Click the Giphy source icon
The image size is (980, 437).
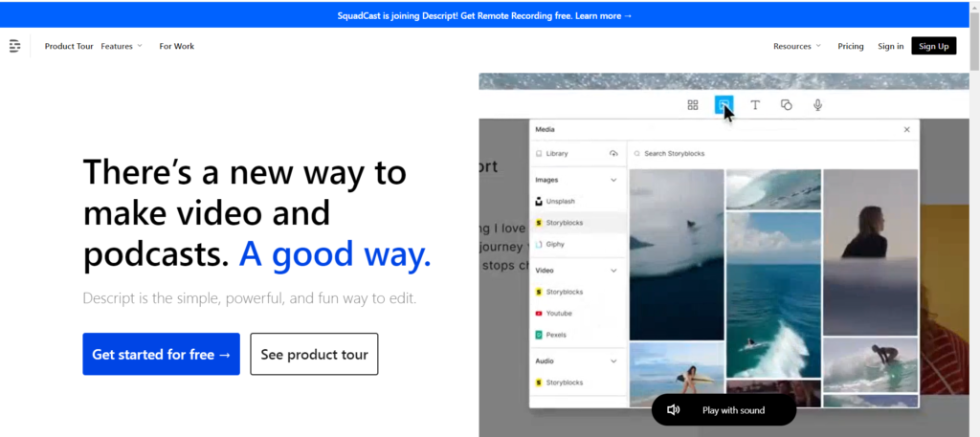[x=539, y=244]
